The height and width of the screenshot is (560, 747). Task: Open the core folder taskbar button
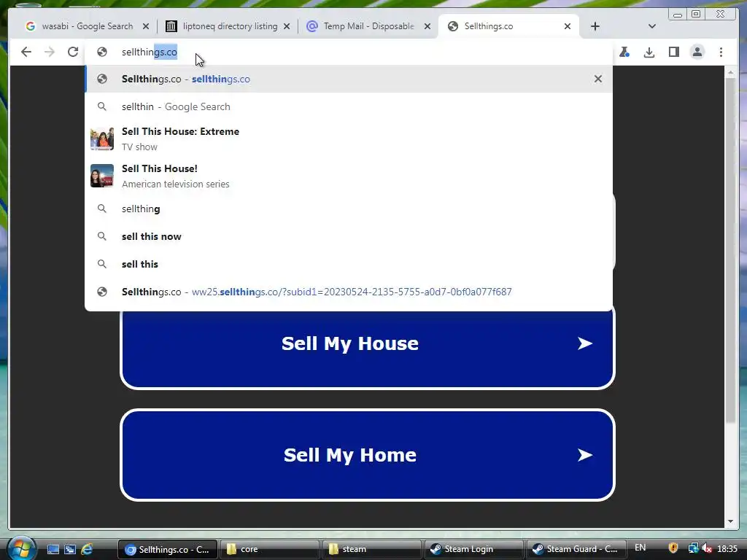[269, 550]
